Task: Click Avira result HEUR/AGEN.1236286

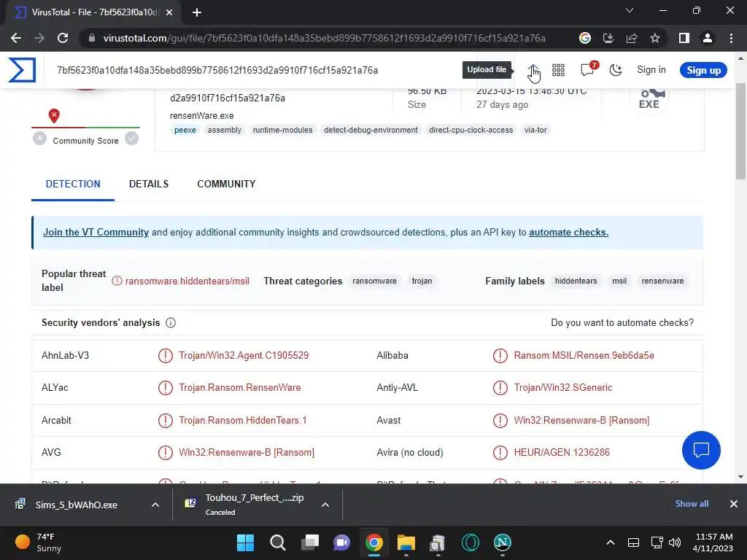Action: 562,452
